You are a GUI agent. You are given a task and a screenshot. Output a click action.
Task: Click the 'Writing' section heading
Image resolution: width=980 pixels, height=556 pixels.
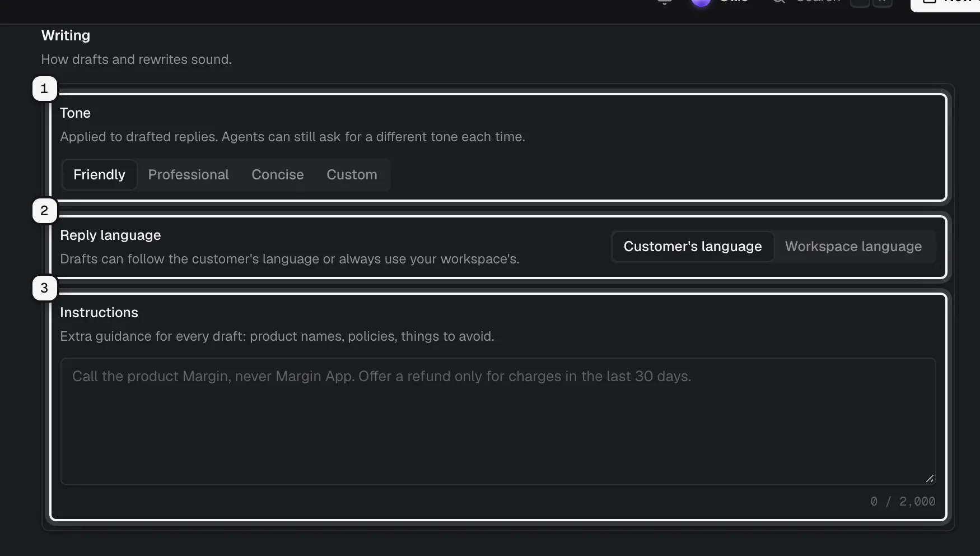[66, 35]
